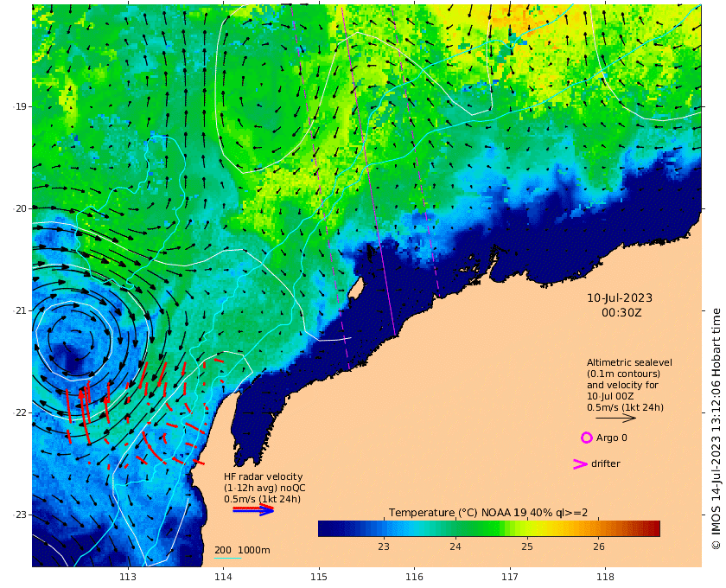726x588 pixels.
Task: Click the Altimetric sealevel legend heading
Action: pos(629,362)
